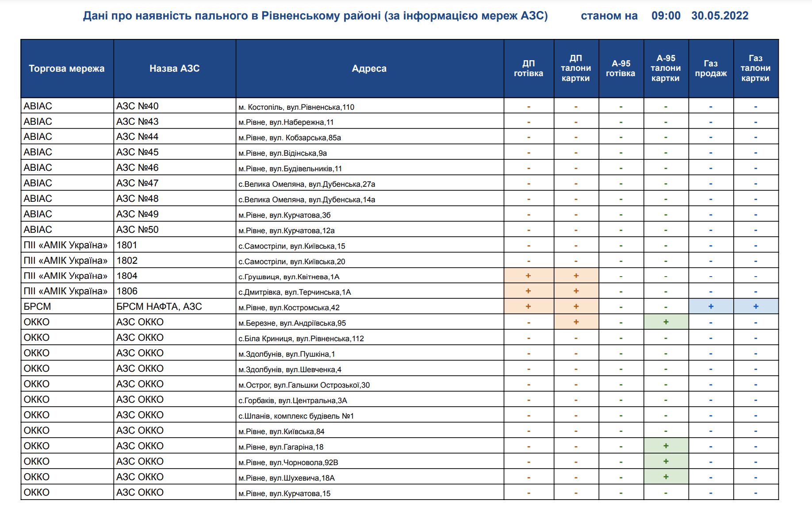Click the Газ талони картки plus for БРСМ

point(755,306)
